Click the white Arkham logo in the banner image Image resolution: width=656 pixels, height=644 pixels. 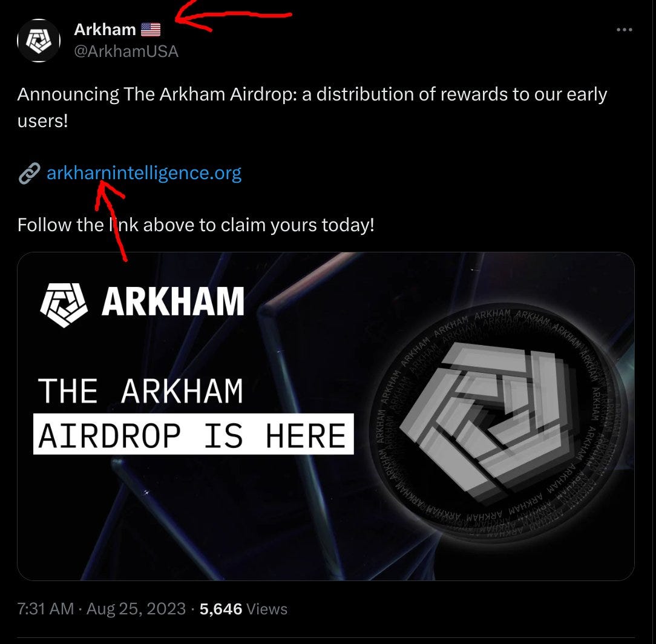tap(64, 305)
